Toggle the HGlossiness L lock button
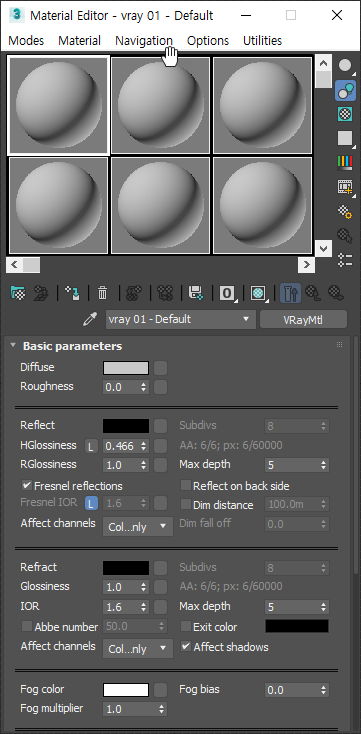The height and width of the screenshot is (734, 361). click(91, 447)
